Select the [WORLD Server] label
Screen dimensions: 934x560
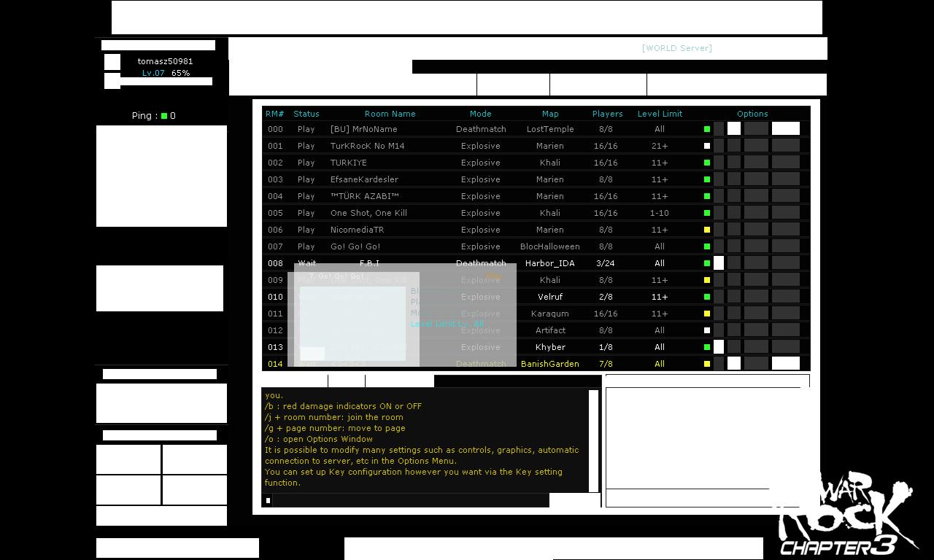677,48
